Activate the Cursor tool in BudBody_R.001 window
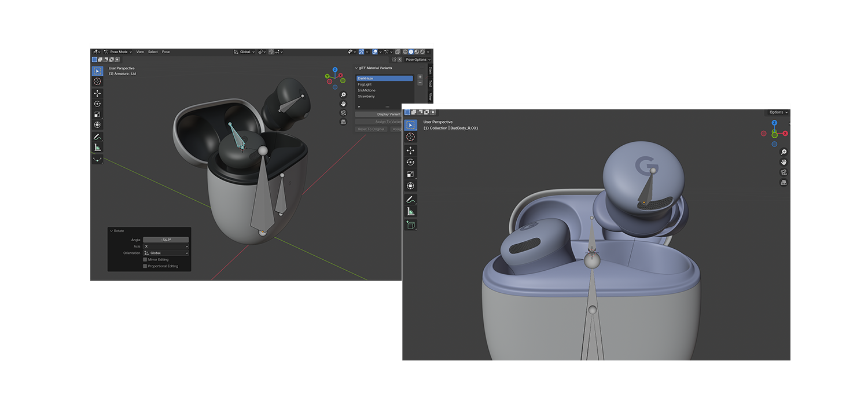Viewport: 868px width, 405px height. (x=411, y=137)
